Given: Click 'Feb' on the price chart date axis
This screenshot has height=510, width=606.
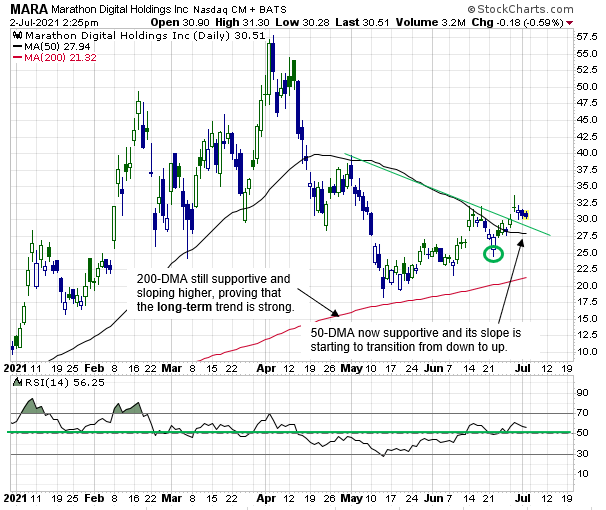Looking at the screenshot, I should [95, 368].
